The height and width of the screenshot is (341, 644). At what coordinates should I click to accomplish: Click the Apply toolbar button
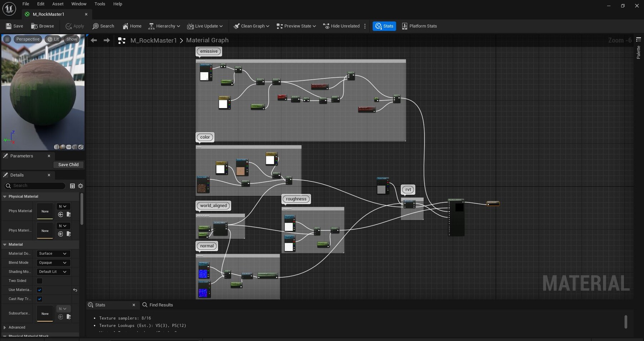75,26
